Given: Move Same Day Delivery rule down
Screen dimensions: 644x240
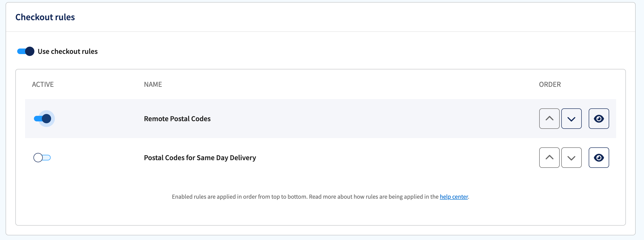Looking at the screenshot, I should (571, 158).
